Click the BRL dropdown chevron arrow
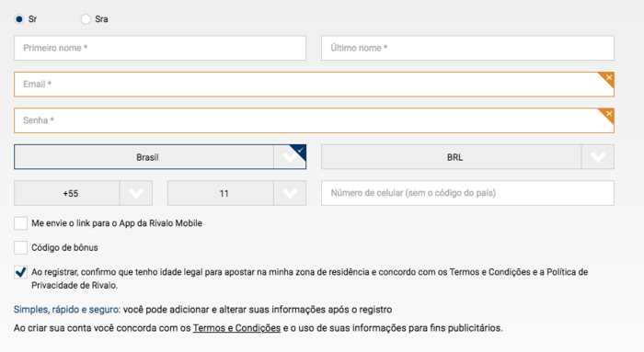 [598, 157]
